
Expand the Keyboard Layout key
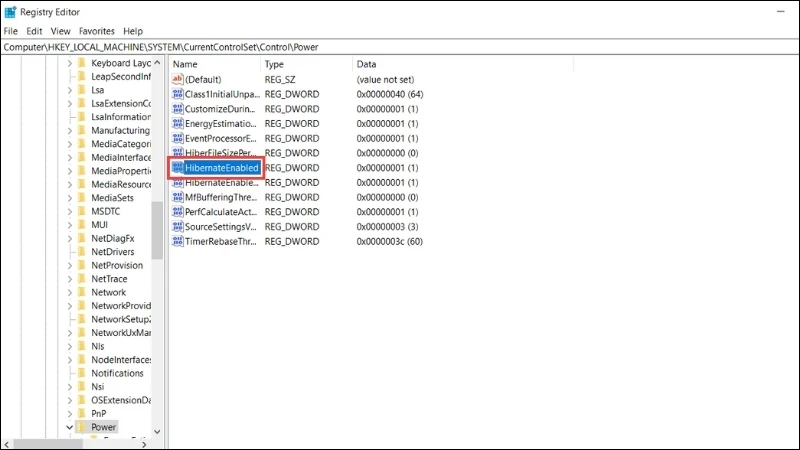69,63
